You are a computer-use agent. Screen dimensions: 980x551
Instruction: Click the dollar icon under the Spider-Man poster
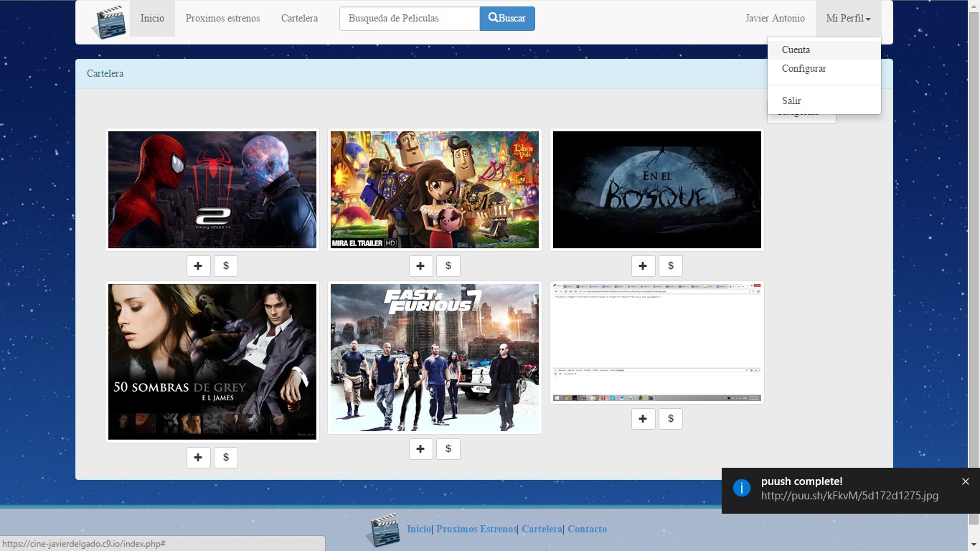coord(226,266)
